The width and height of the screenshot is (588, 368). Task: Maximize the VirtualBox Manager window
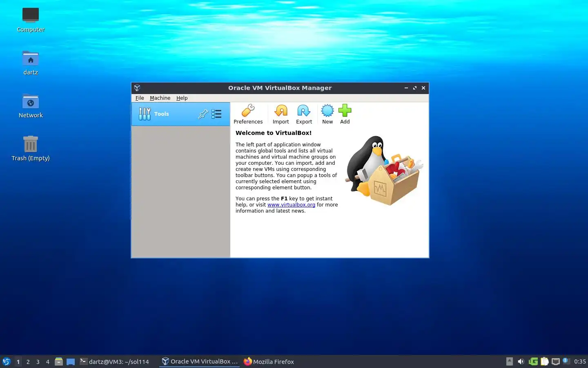coord(415,88)
